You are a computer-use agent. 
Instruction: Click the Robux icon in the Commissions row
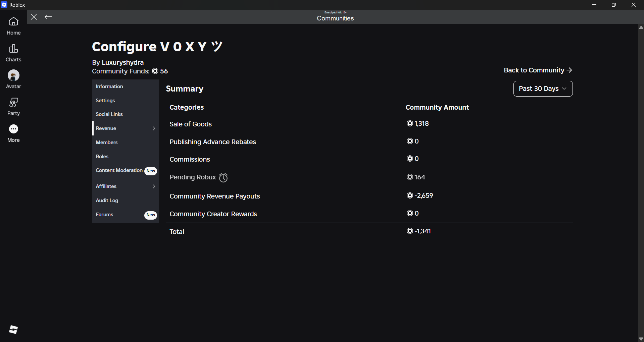point(410,159)
